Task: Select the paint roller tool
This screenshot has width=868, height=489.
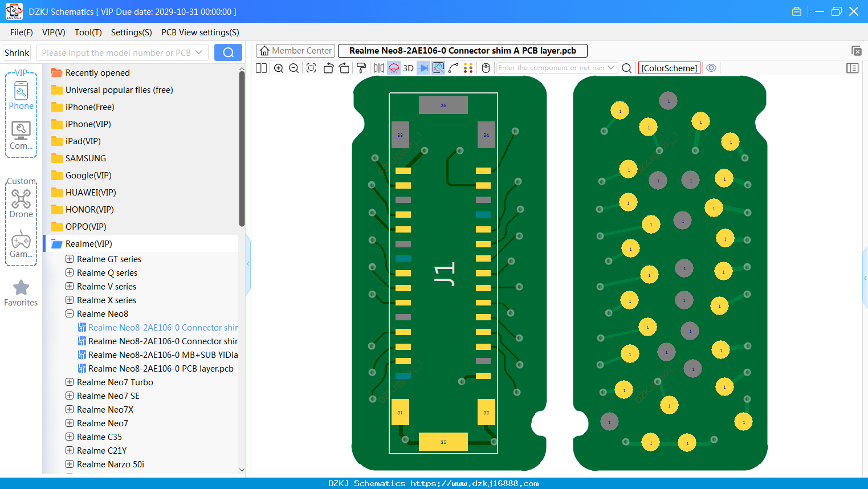Action: pyautogui.click(x=361, y=68)
